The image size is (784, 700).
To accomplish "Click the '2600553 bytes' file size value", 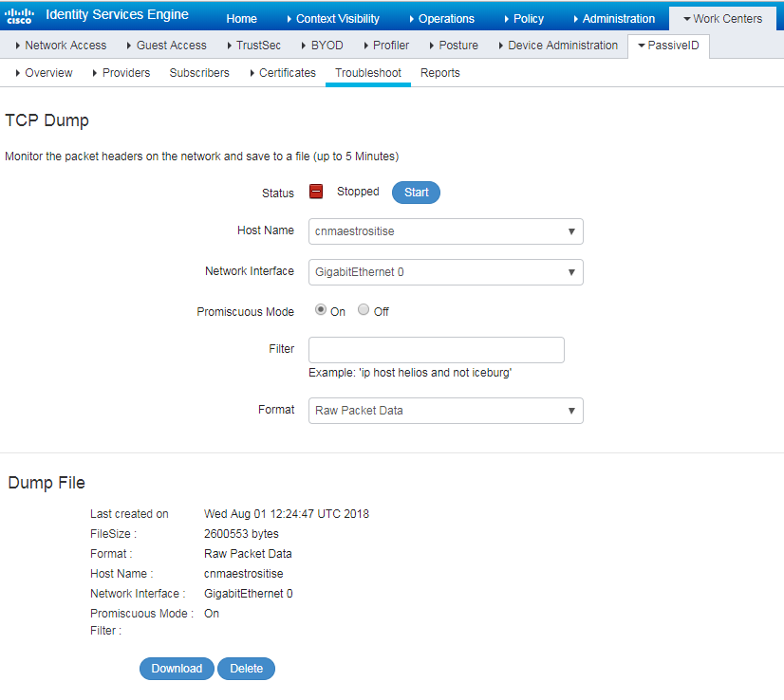I will [241, 534].
